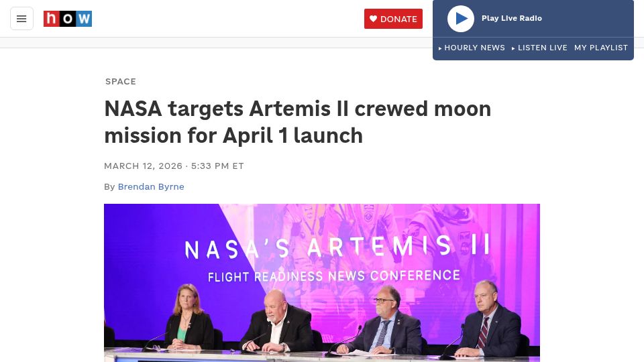Click the Play Live Radio label
This screenshot has height=362, width=644.
tap(511, 18)
